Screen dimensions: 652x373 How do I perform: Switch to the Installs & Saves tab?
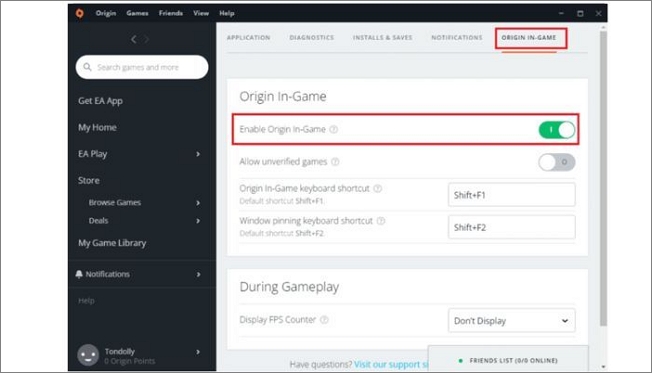coord(383,37)
